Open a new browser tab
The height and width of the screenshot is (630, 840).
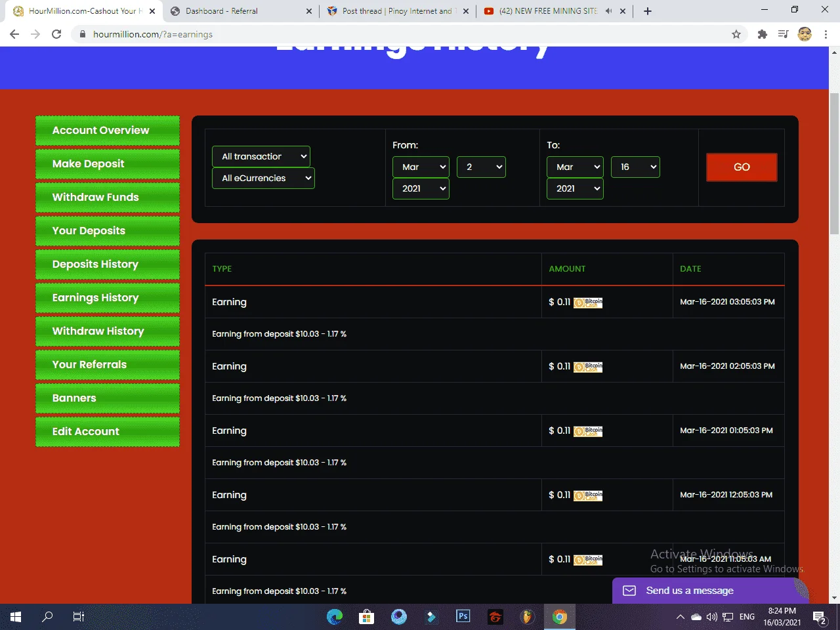pos(648,11)
